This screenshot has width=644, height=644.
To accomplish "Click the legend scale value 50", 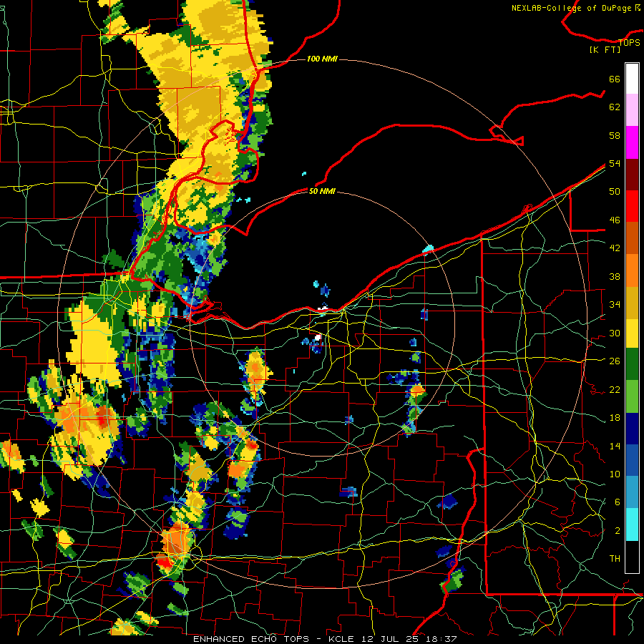I will pyautogui.click(x=615, y=192).
